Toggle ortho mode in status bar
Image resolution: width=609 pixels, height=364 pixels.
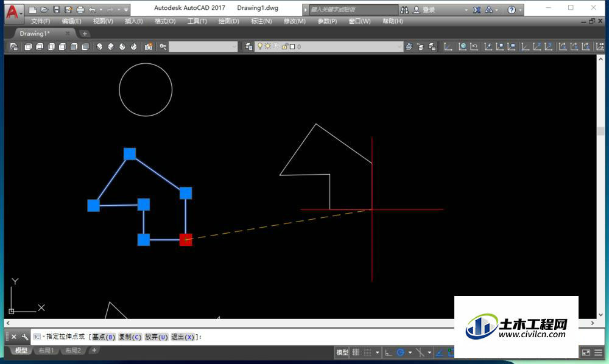coord(388,352)
